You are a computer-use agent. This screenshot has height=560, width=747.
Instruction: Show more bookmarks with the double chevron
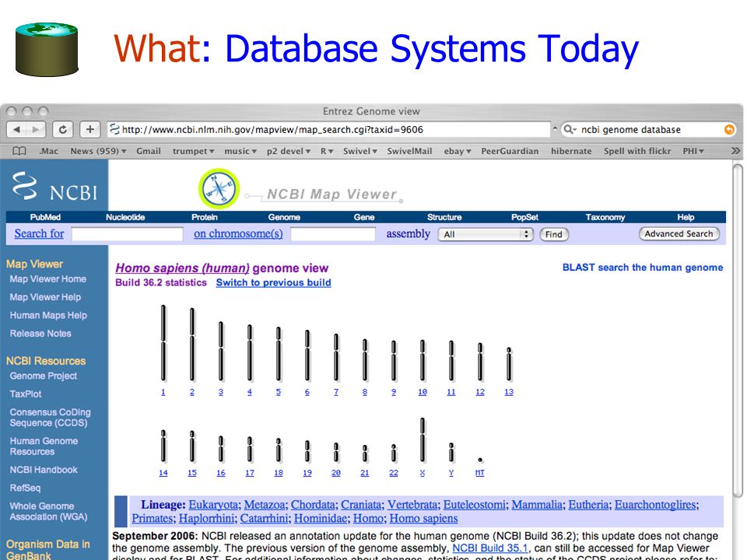click(735, 151)
